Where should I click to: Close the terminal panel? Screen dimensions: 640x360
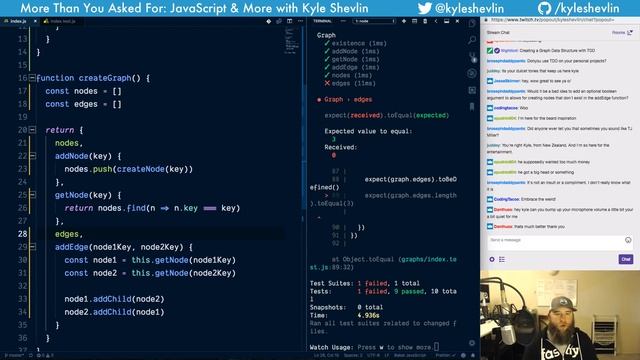457,21
